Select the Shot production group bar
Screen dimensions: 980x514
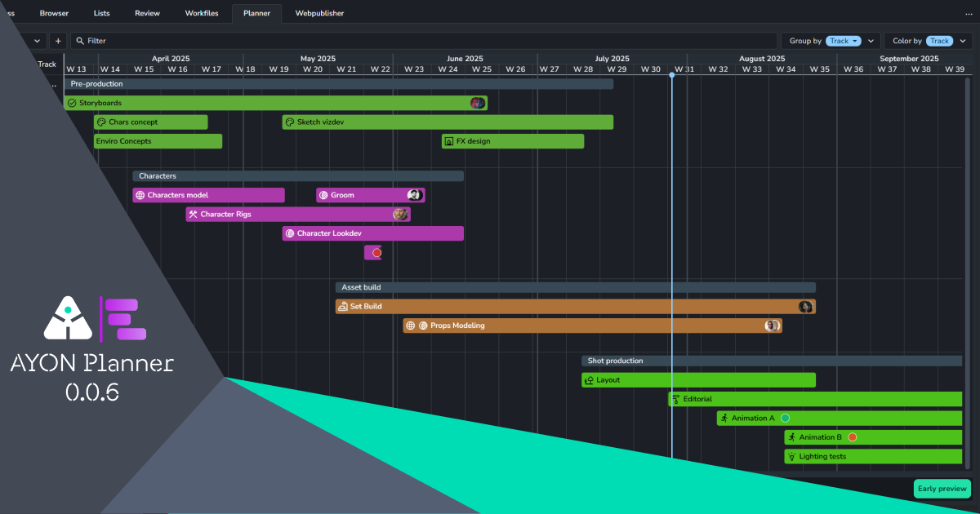coord(772,361)
